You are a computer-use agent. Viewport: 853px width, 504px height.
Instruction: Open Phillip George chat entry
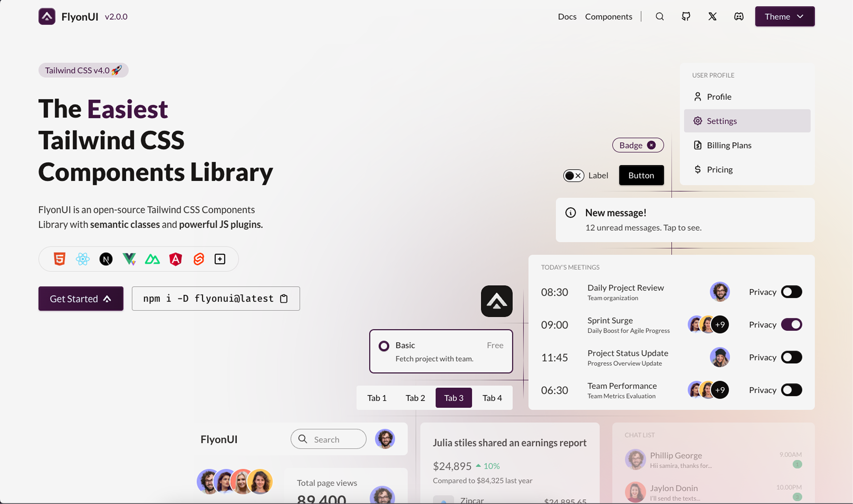point(713,460)
